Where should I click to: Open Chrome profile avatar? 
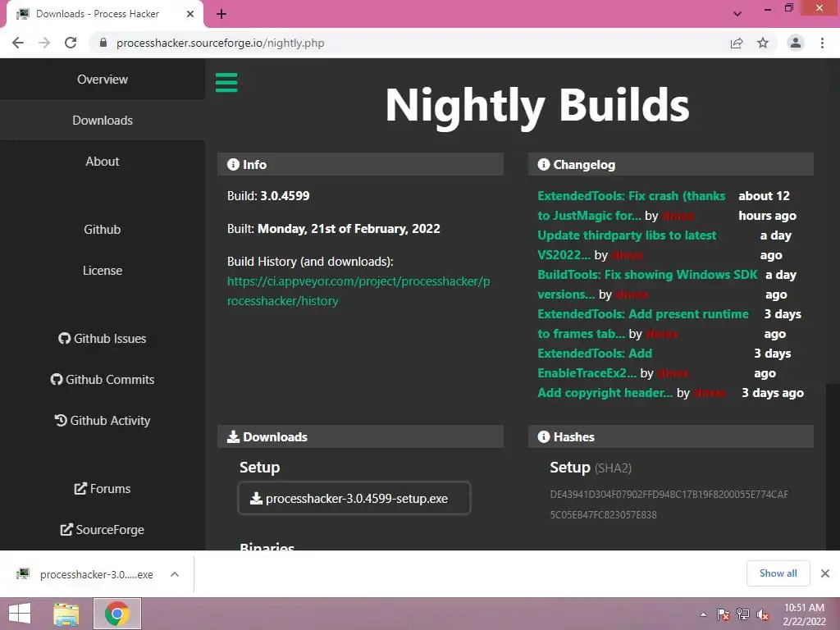(x=796, y=43)
